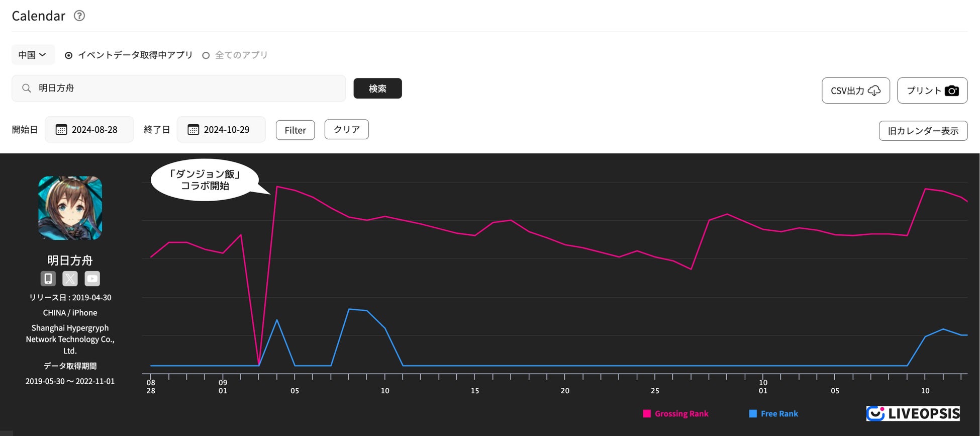Select the イベントデータ取得中アプリ radio button
The image size is (980, 436).
point(69,55)
